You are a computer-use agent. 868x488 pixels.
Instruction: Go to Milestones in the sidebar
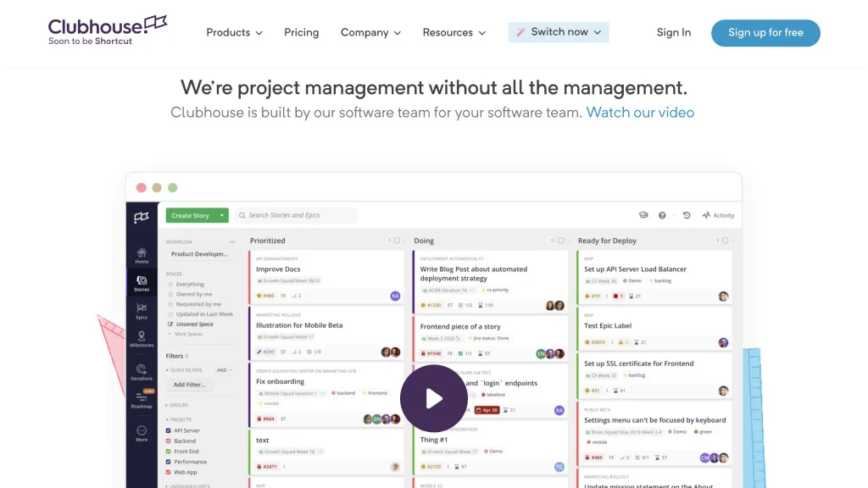pyautogui.click(x=142, y=340)
